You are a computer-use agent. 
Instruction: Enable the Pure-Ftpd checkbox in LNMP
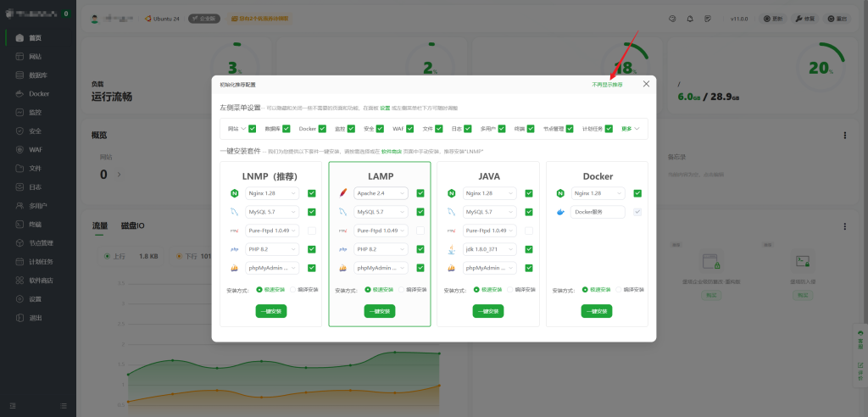pos(312,231)
